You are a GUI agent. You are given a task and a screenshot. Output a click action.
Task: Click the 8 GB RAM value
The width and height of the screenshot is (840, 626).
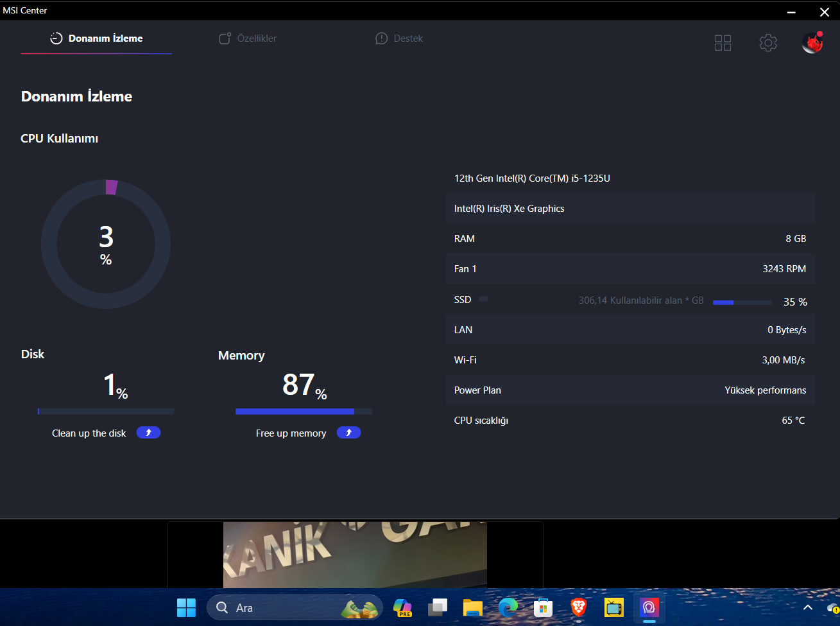pos(796,239)
